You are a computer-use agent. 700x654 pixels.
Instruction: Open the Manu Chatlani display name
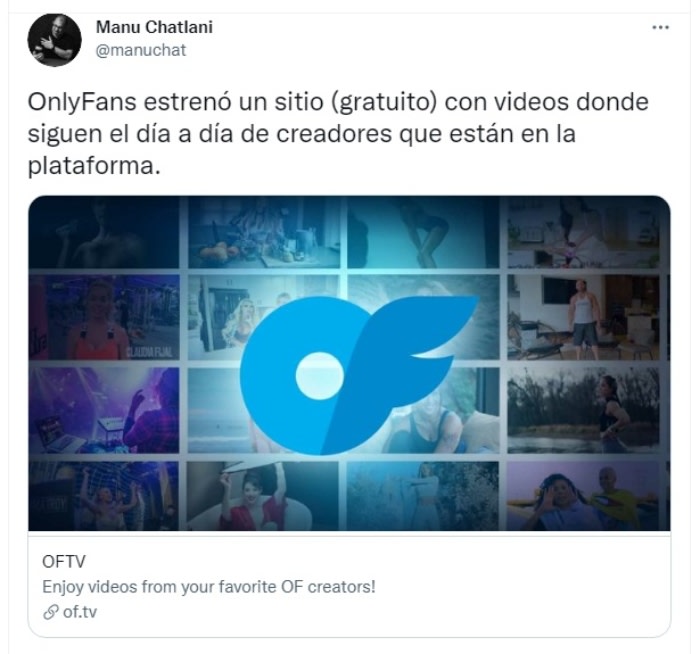pos(154,27)
